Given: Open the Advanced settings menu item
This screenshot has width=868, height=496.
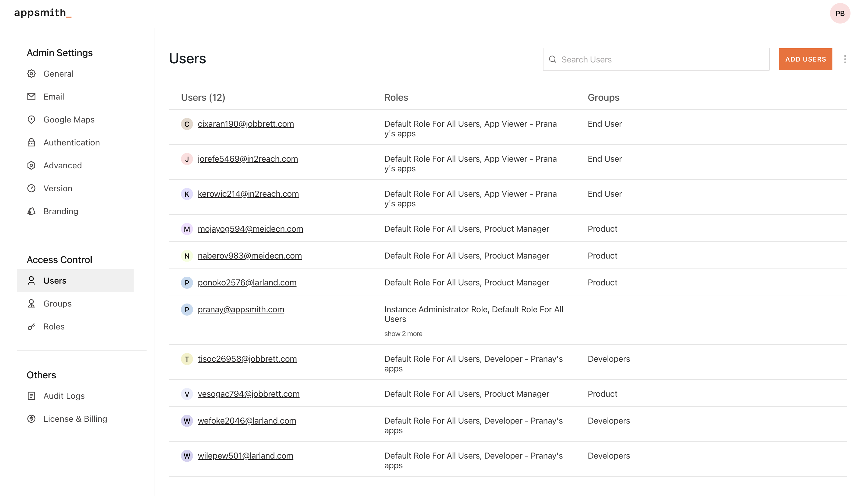Looking at the screenshot, I should (62, 165).
